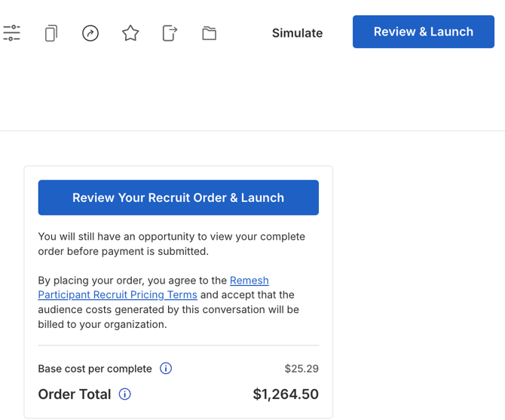Click the Order Total label text
The width and height of the screenshot is (505, 420).
(x=75, y=394)
